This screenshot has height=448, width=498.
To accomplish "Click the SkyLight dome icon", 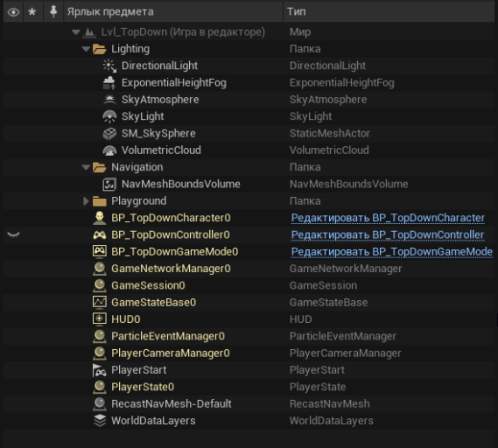I will (x=109, y=116).
